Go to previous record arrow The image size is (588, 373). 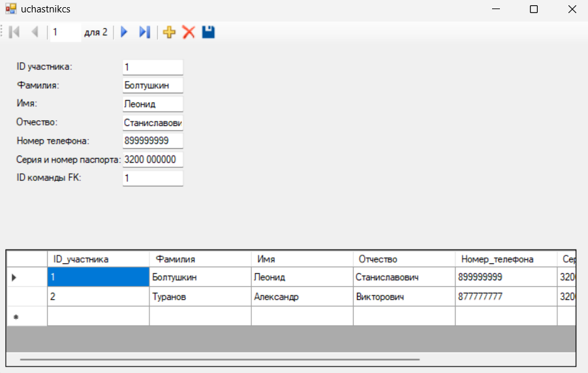click(x=35, y=32)
